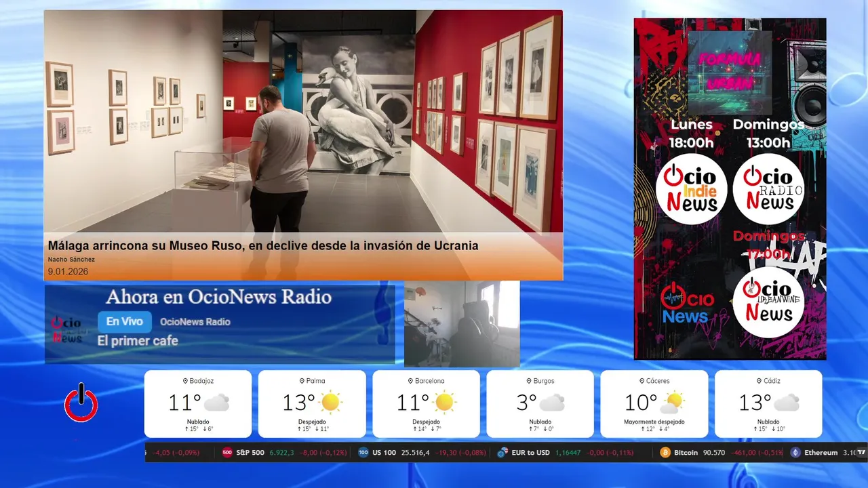This screenshot has height=488, width=868.
Task: Click the Domingos 13:00h schedule text
Action: 768,134
